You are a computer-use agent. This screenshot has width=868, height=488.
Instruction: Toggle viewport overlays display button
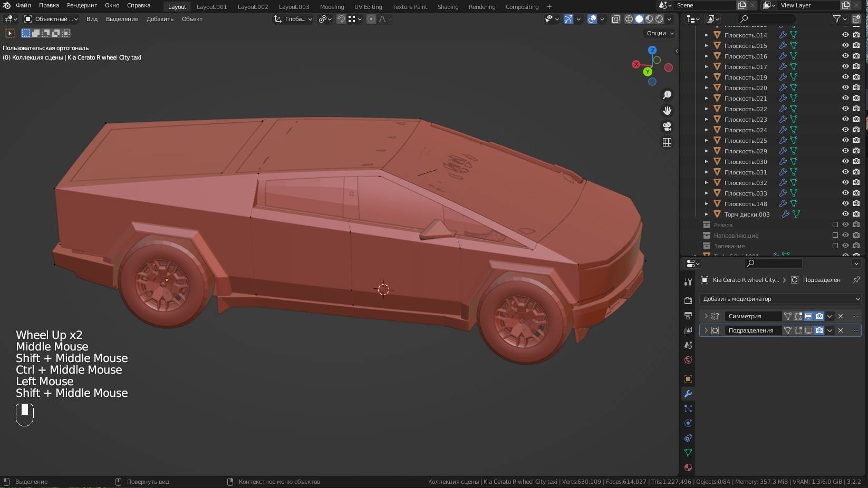coord(592,19)
